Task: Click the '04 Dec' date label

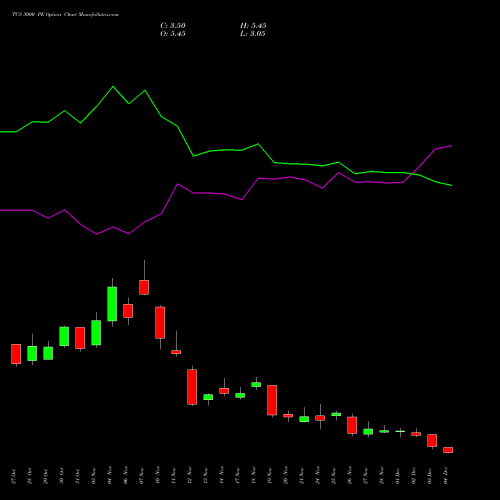Action: 446,476
